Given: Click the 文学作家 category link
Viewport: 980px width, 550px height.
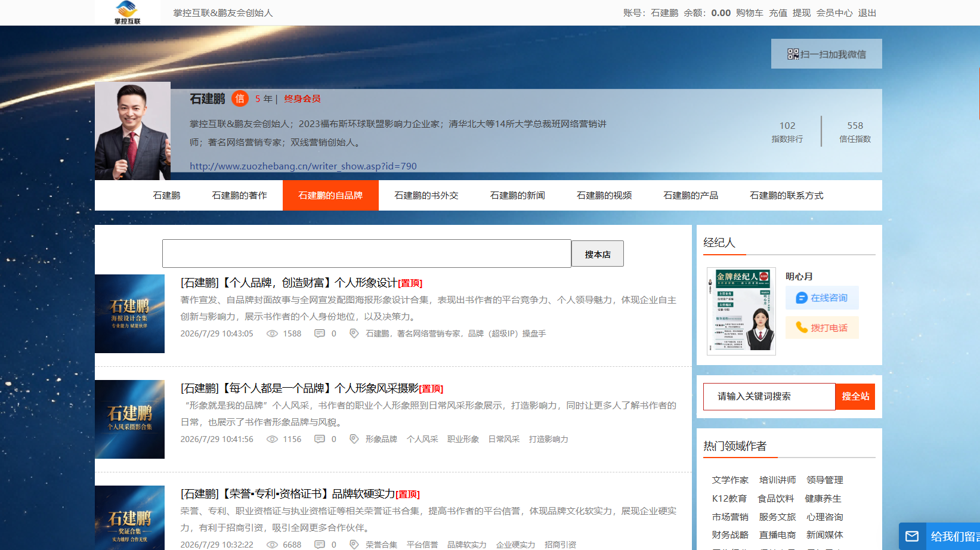Looking at the screenshot, I should pyautogui.click(x=730, y=480).
